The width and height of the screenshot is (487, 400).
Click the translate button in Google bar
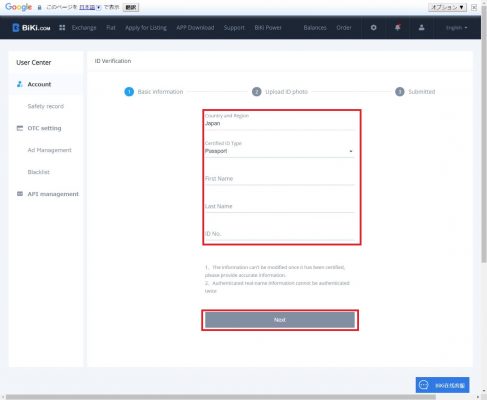click(131, 7)
